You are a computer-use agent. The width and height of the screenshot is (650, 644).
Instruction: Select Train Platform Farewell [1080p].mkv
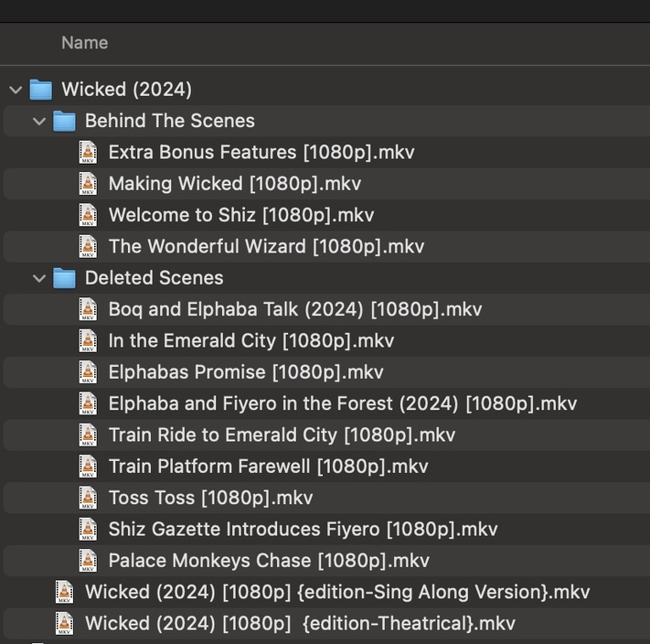268,467
